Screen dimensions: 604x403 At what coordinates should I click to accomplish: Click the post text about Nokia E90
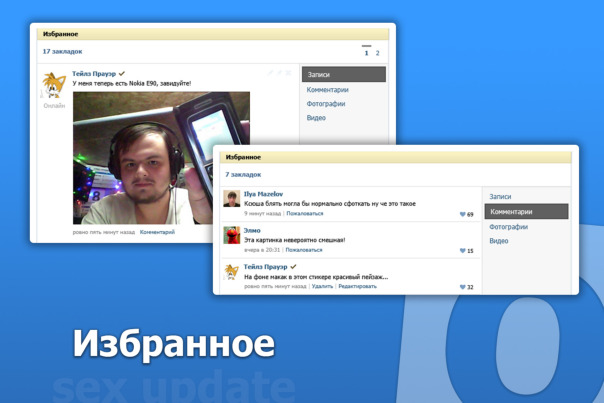click(x=132, y=83)
